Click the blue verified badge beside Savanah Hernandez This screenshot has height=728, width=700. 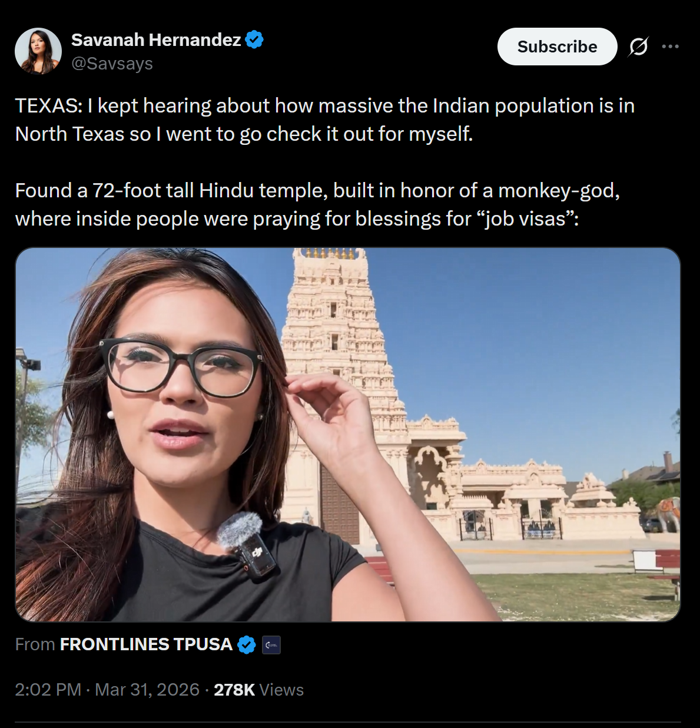(254, 39)
